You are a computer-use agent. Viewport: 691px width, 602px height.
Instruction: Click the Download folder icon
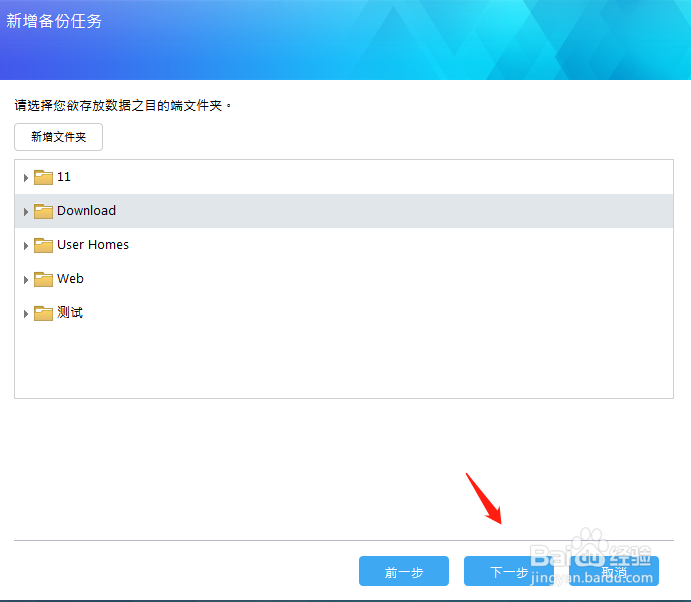tap(43, 211)
